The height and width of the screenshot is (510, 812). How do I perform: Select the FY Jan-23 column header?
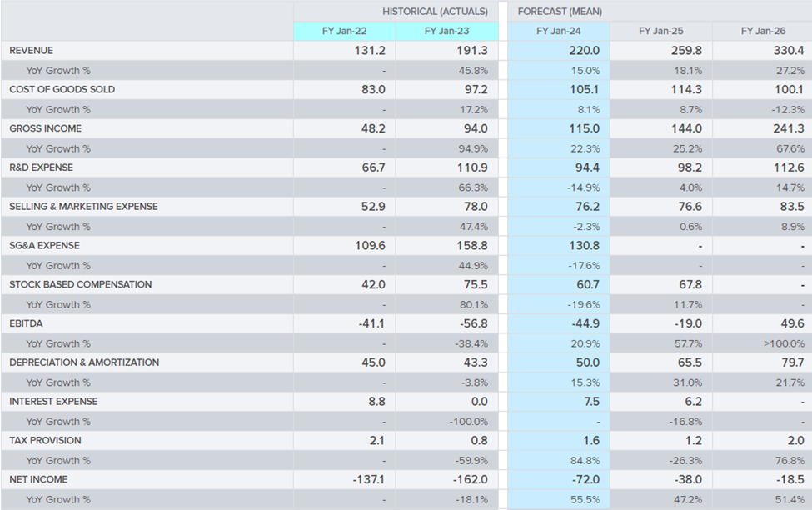[x=446, y=31]
